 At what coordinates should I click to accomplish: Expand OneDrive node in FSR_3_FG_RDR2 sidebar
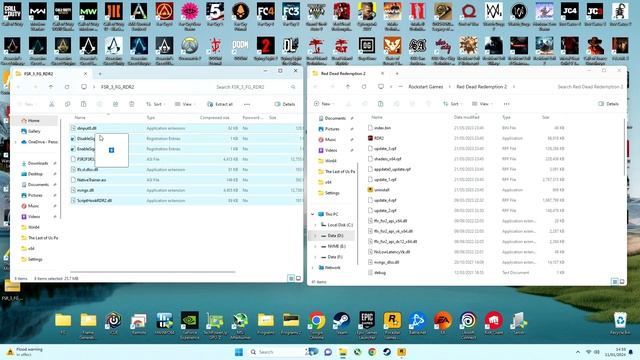point(16,142)
